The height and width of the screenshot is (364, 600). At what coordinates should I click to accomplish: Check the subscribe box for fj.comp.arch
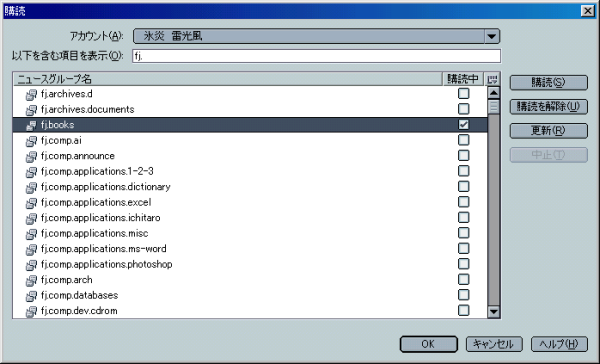(x=463, y=279)
